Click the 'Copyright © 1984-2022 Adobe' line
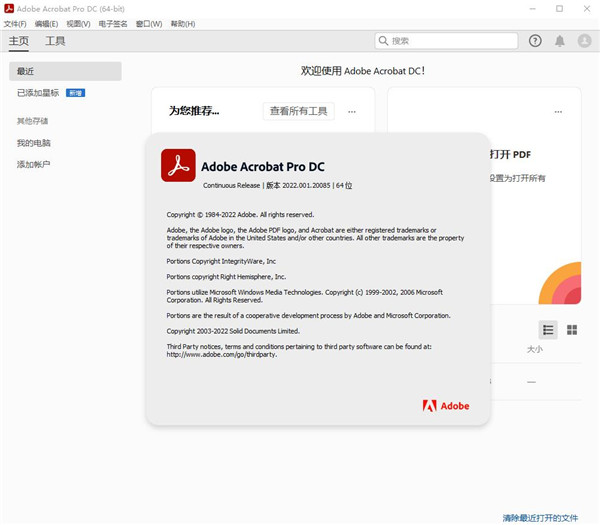The image size is (600, 525). 240,215
